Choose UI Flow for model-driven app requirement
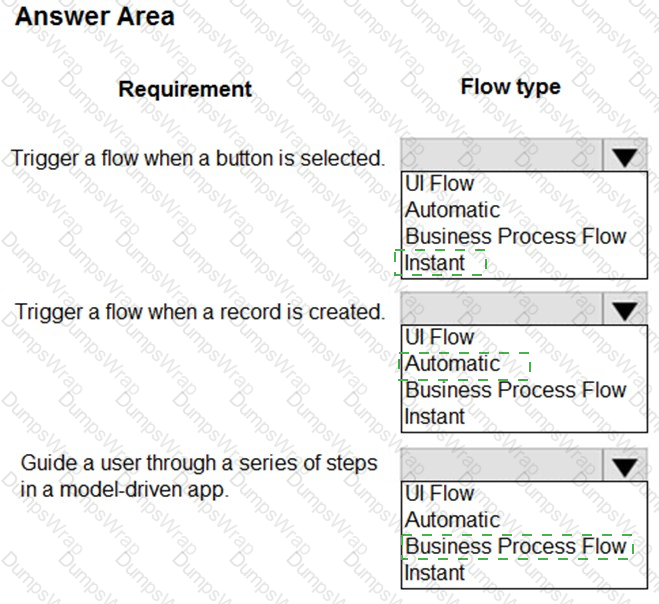The width and height of the screenshot is (659, 604). [x=439, y=494]
